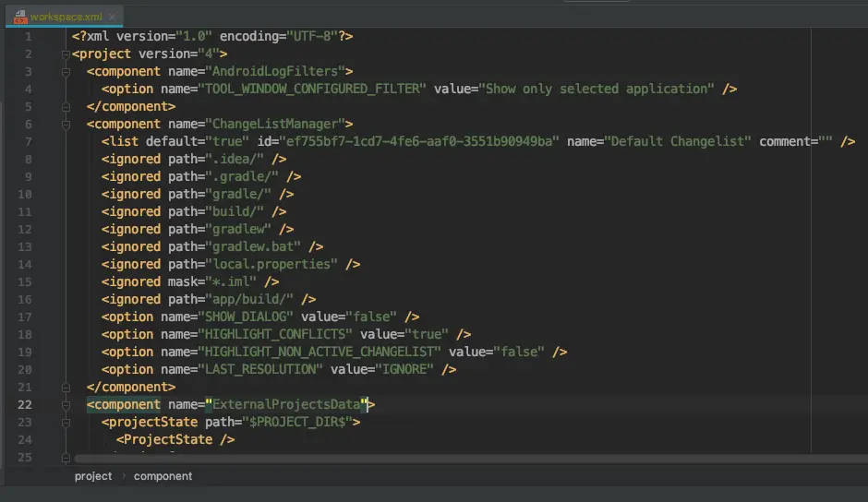Click the encoding value "UTF-8" on line 1
The image size is (868, 502).
[312, 37]
